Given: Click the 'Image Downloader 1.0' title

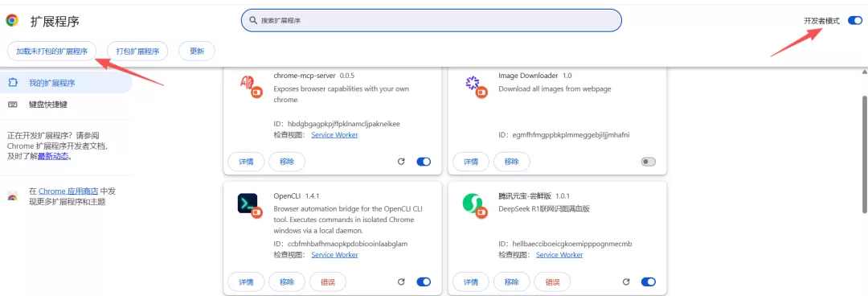Looking at the screenshot, I should pos(534,76).
